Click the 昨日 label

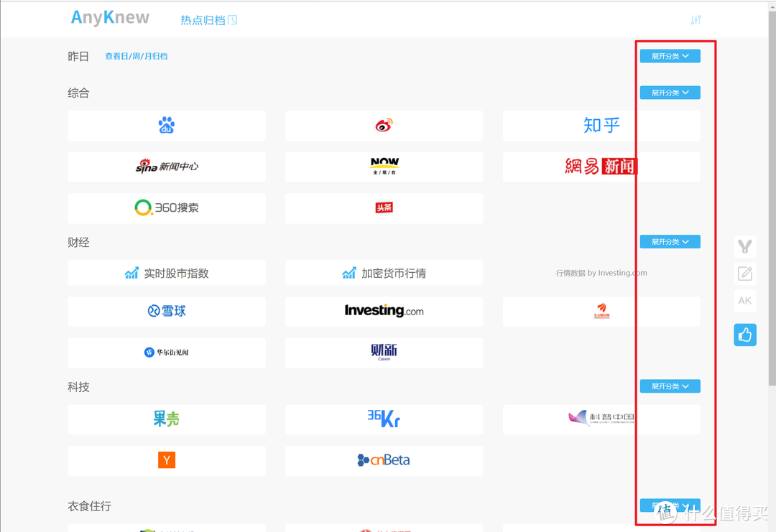[x=79, y=57]
